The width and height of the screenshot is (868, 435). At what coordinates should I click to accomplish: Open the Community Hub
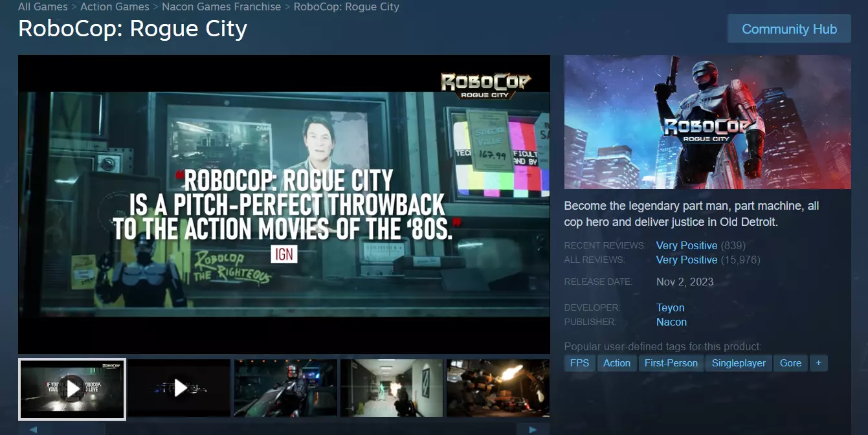point(789,29)
